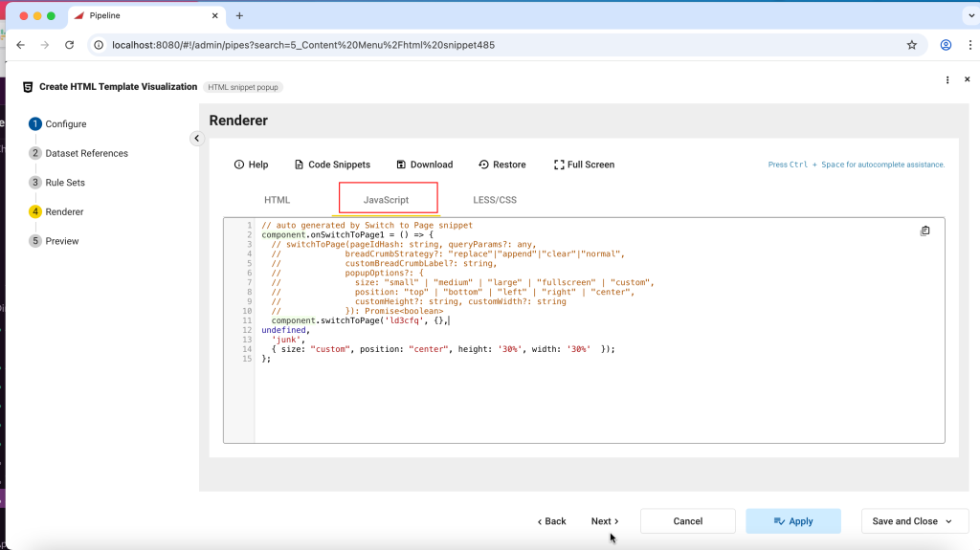This screenshot has height=550, width=980.
Task: Copy code with the clipboard icon
Action: (x=924, y=231)
